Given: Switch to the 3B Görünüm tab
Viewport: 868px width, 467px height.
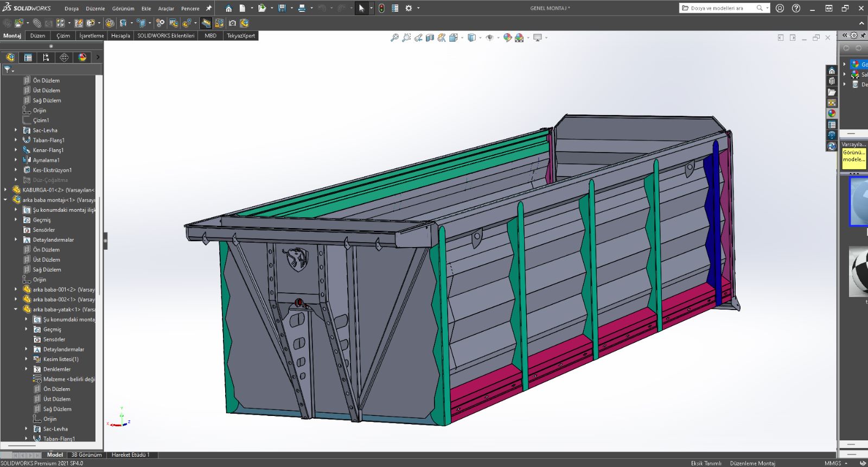Looking at the screenshot, I should click(86, 455).
